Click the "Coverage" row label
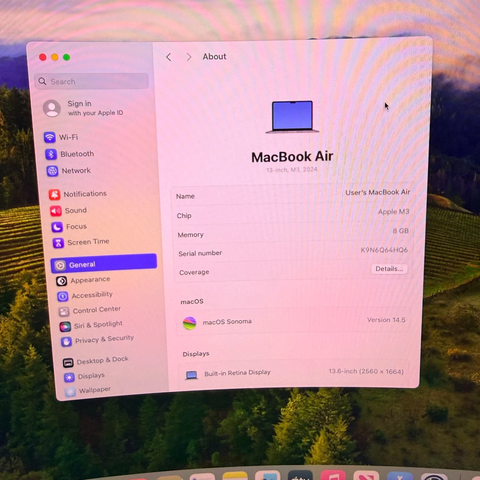480x480 pixels. [x=194, y=272]
